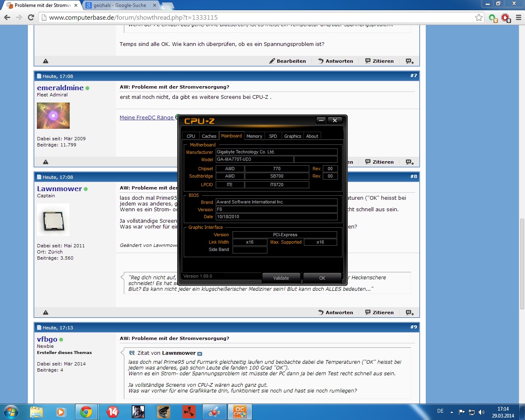
Task: Open the volume control in system tray
Action: point(482,412)
